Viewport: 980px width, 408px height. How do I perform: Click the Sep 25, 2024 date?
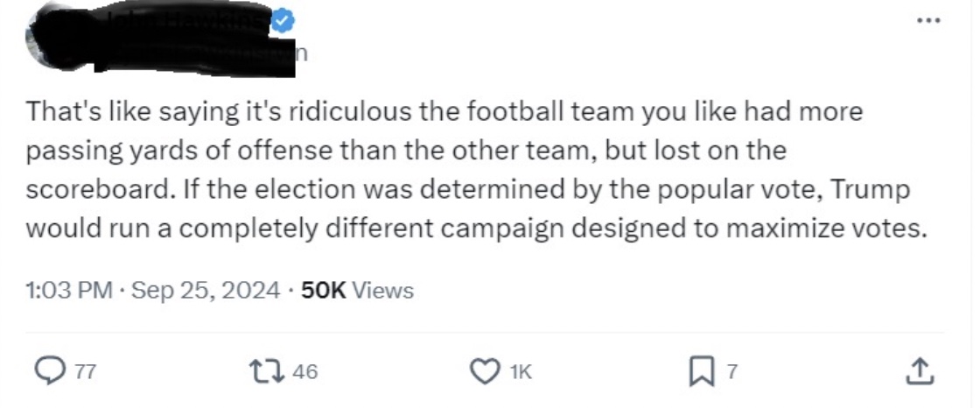(206, 291)
